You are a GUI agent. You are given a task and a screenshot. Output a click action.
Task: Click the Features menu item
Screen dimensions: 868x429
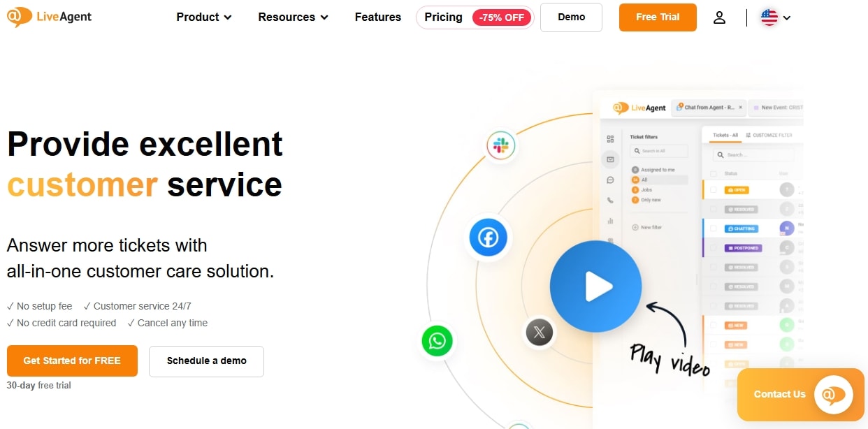(x=377, y=17)
